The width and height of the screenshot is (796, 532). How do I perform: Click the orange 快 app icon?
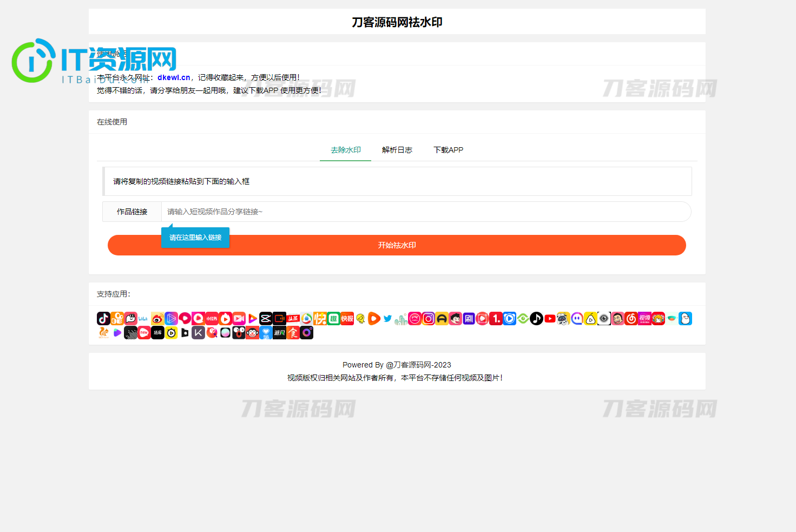coord(320,318)
